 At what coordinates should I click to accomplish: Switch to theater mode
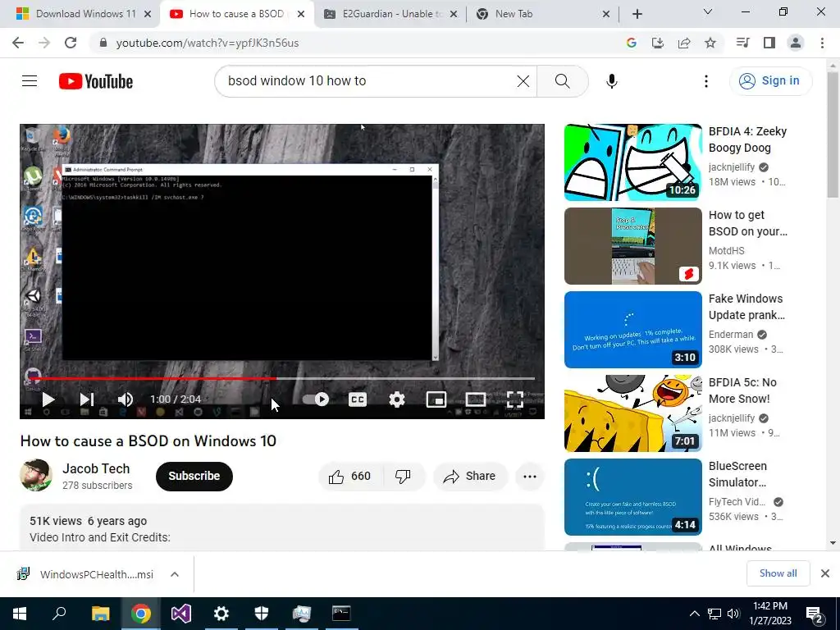point(475,399)
